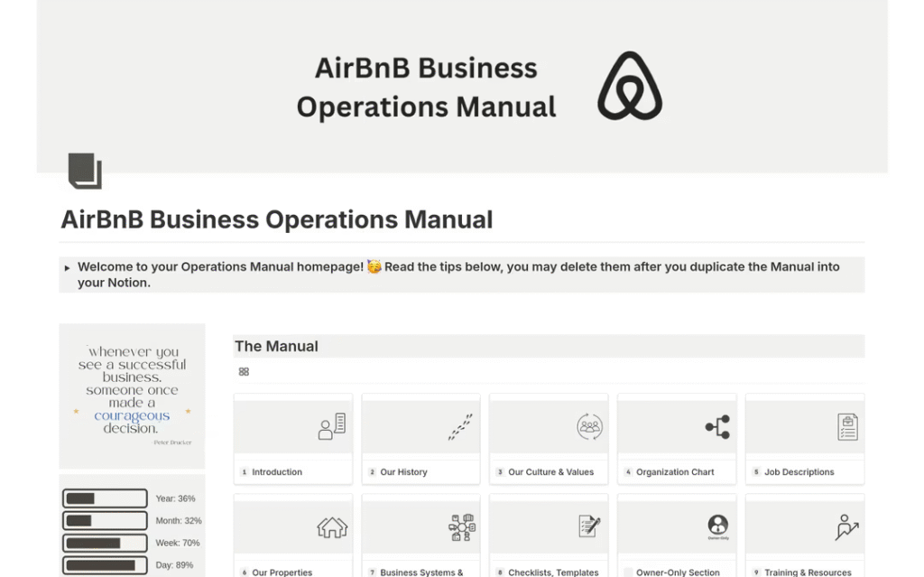Click the number 9 icon beside Training & Resources
Viewport: 924px width, 577px height.
click(x=756, y=572)
